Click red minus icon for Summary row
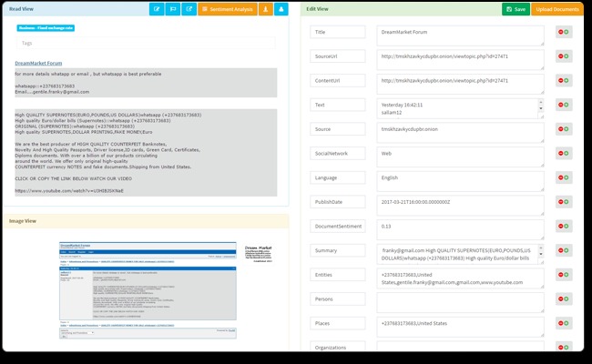Viewport: 592px width, 364px height. tap(561, 250)
